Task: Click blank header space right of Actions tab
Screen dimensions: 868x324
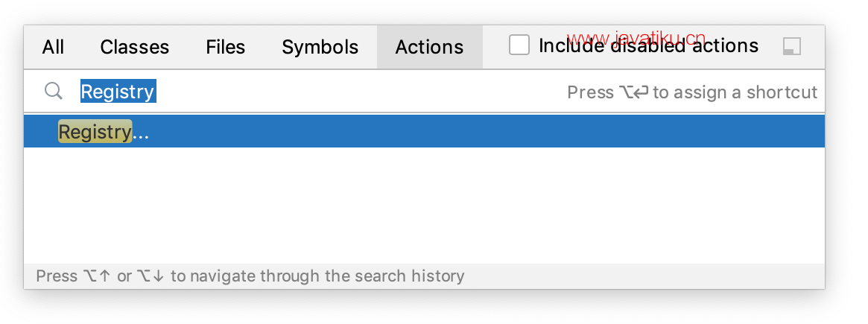Action: click(495, 47)
